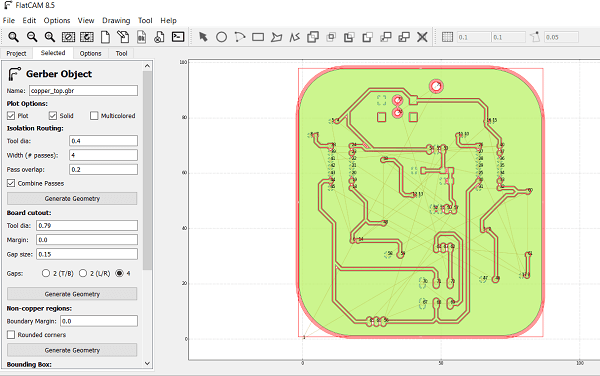Click the Zoom In magnifier icon
The height and width of the screenshot is (376, 600).
pos(50,37)
